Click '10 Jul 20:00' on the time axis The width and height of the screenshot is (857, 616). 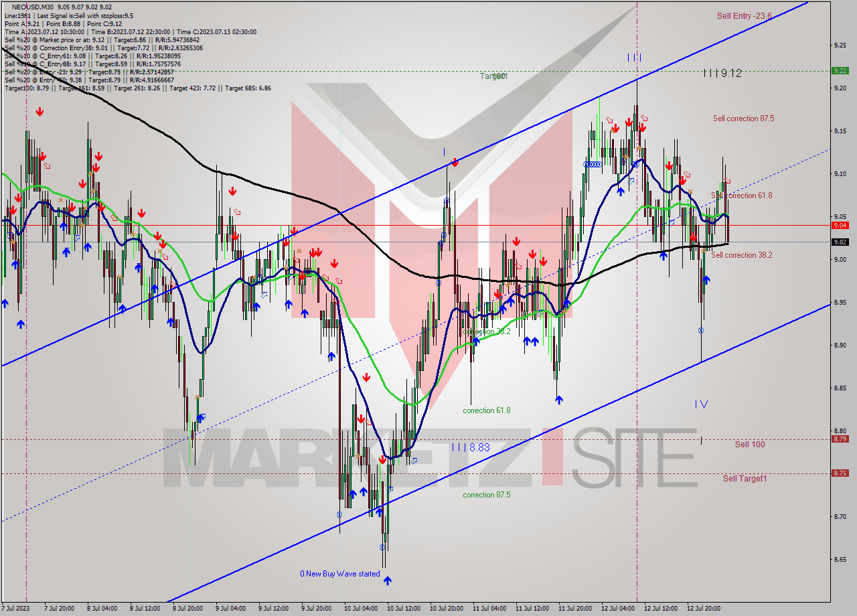447,609
